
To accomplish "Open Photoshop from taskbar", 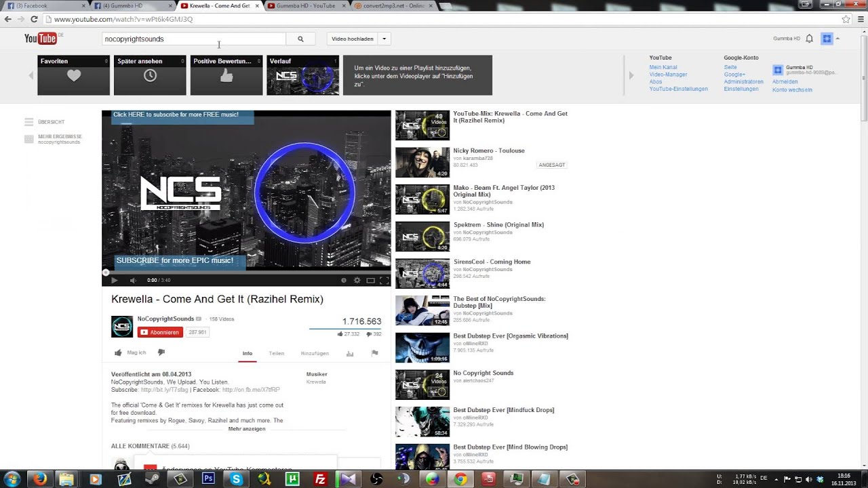I will [208, 479].
